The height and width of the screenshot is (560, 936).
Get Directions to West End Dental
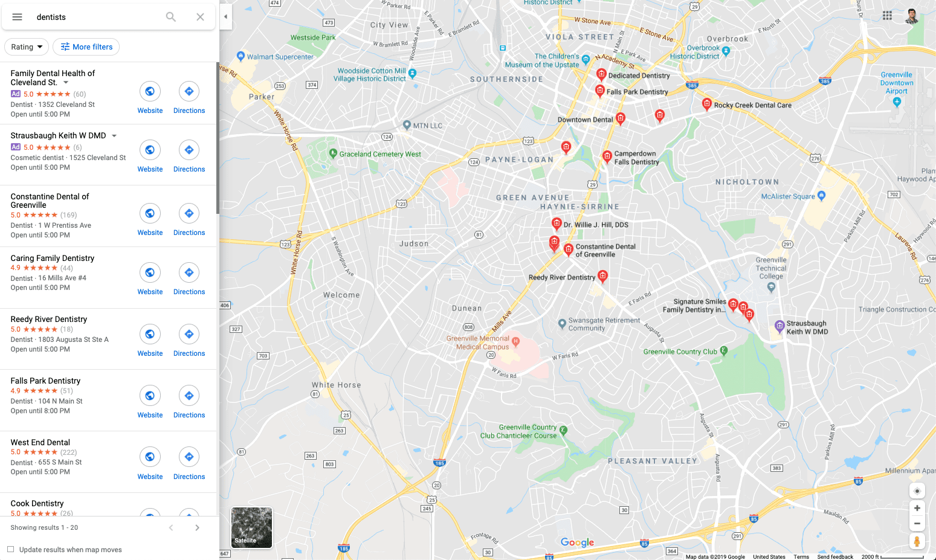pyautogui.click(x=189, y=457)
